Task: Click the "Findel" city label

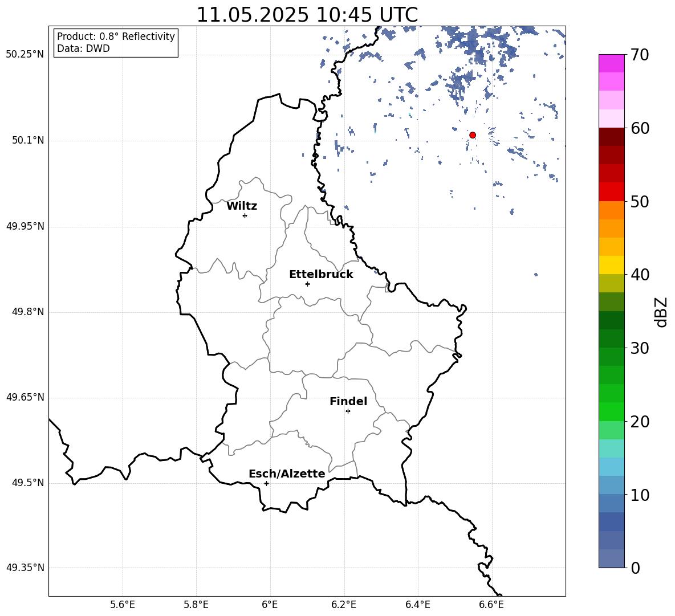Action: 348,402
